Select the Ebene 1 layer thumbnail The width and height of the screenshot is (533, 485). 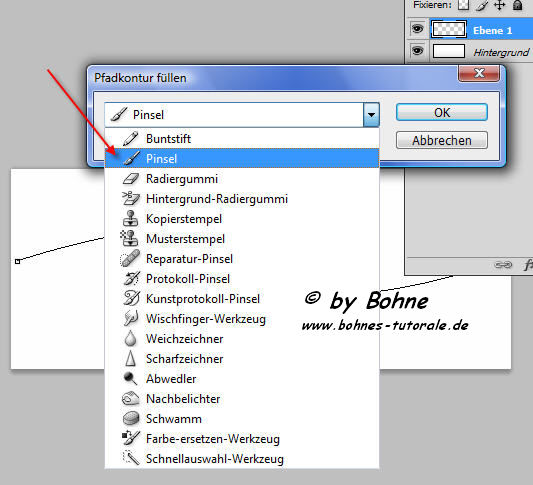click(x=449, y=29)
